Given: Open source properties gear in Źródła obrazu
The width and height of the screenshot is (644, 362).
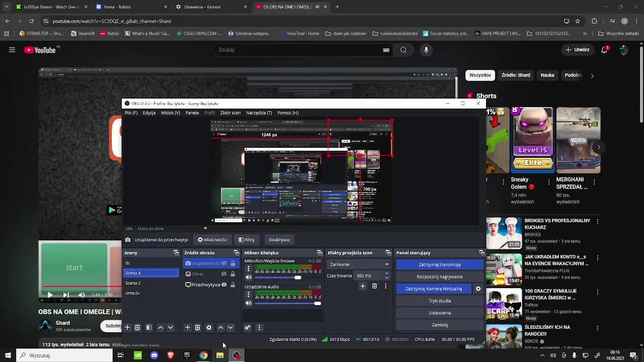Looking at the screenshot, I should pyautogui.click(x=209, y=327).
